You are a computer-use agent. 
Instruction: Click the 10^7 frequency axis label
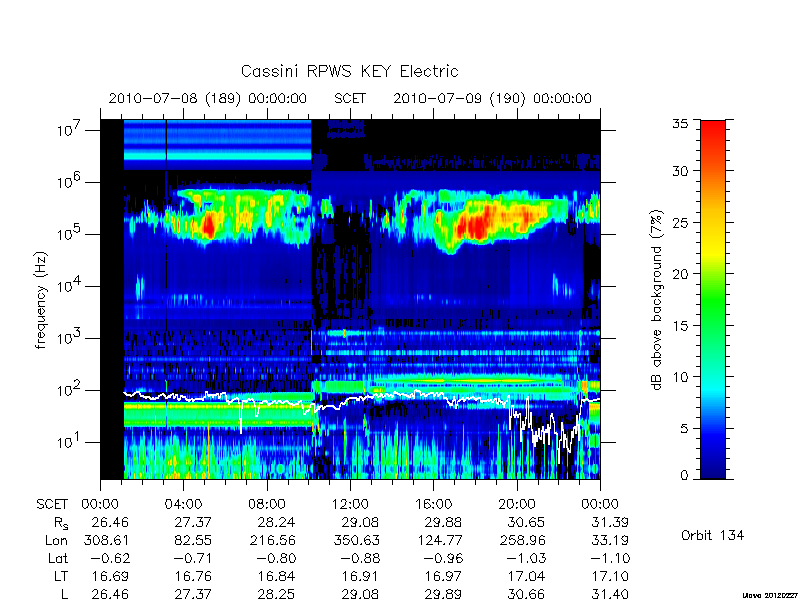(68, 130)
